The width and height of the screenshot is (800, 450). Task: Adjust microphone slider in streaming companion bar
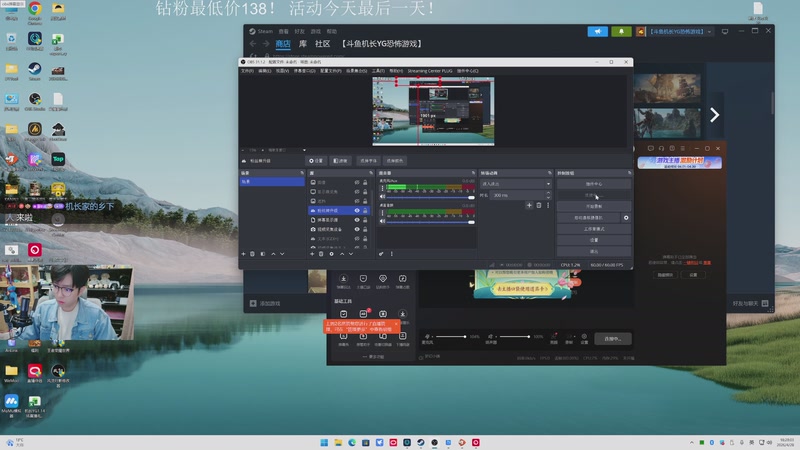click(x=451, y=337)
